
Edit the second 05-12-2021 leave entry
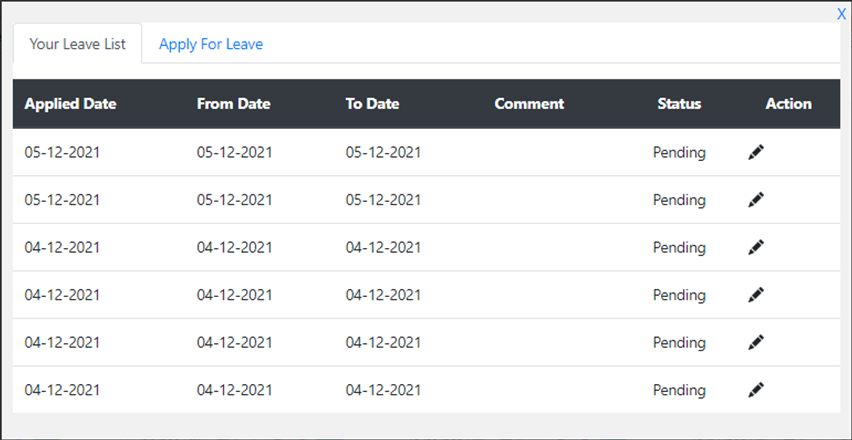pos(756,200)
